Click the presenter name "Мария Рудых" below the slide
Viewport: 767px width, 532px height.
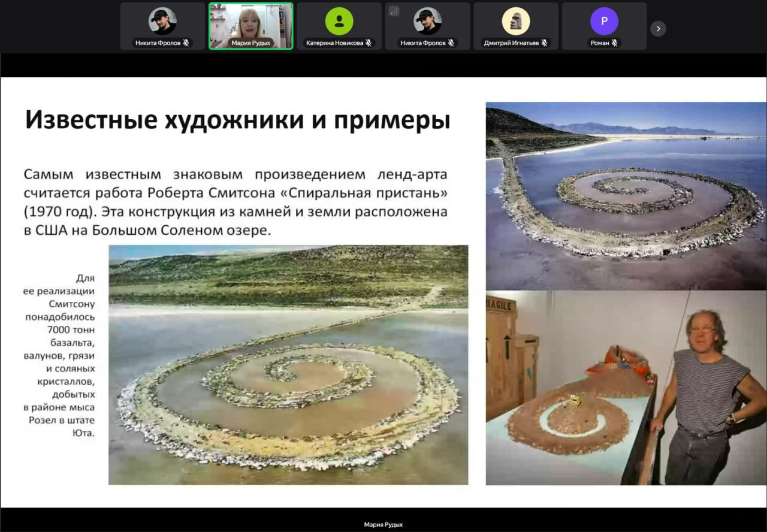click(383, 525)
